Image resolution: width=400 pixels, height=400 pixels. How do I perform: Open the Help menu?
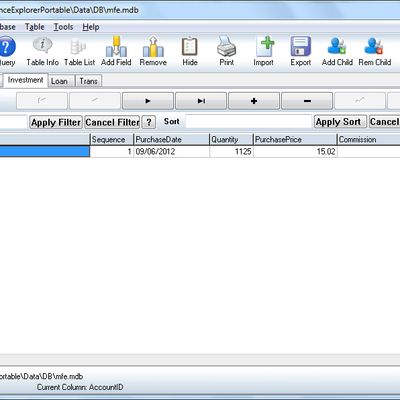coord(91,27)
